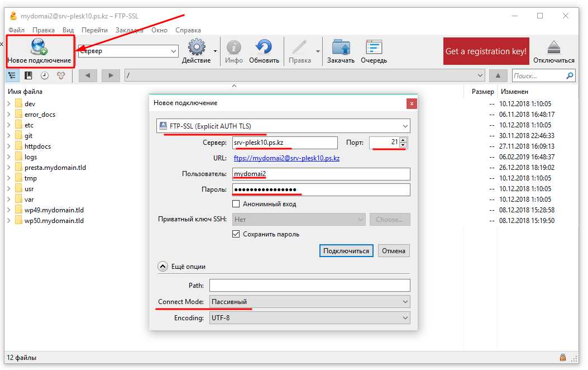
Task: Enable the Анонимный вход checkbox
Action: click(236, 204)
